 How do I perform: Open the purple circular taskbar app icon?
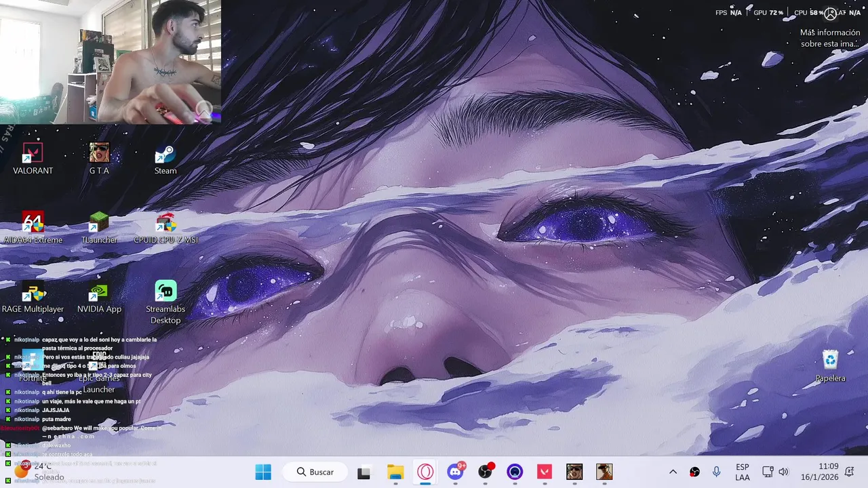(x=515, y=472)
